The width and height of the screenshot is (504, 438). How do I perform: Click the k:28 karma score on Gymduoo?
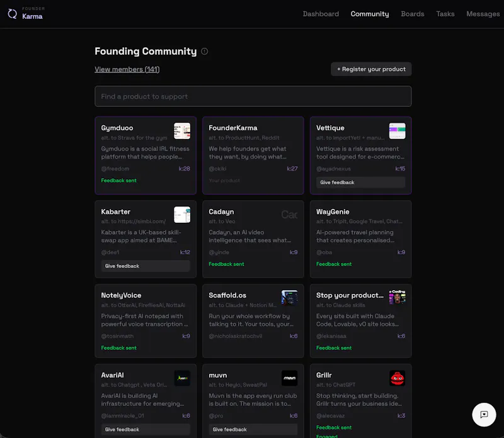(185, 169)
